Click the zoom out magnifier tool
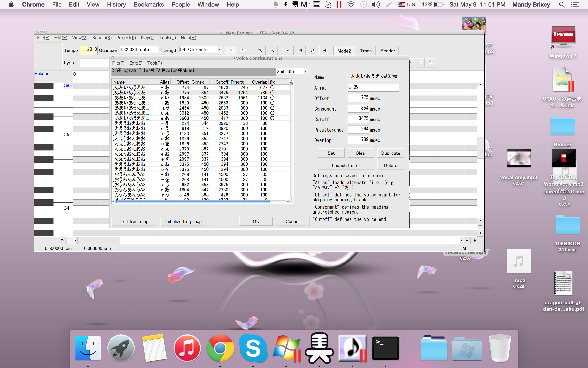Screen dimensions: 588x368 click(272, 50)
